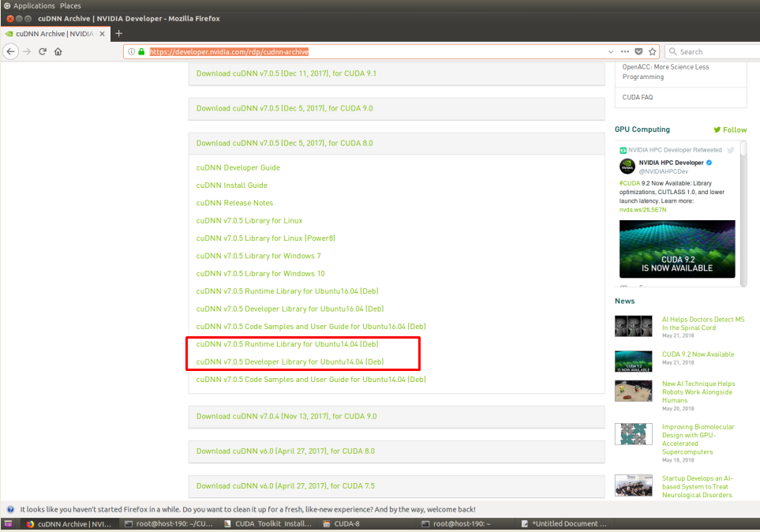Download cuDNN v7.0.5 Library for Windows 7
This screenshot has height=532, width=760.
[258, 256]
